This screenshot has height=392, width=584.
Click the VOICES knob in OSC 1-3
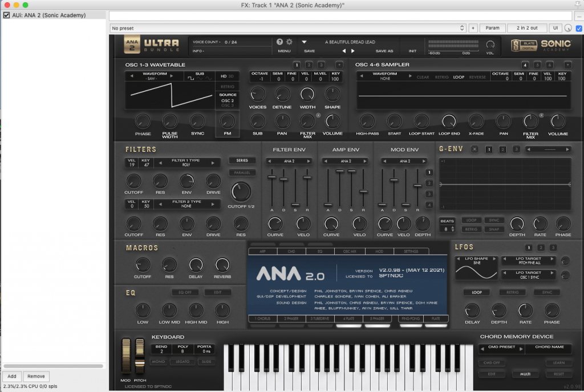(258, 95)
